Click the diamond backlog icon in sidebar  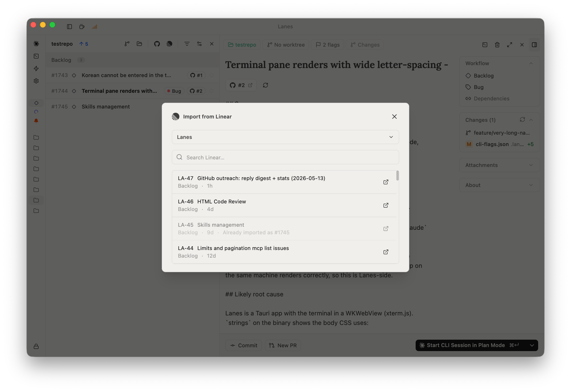click(x=36, y=103)
